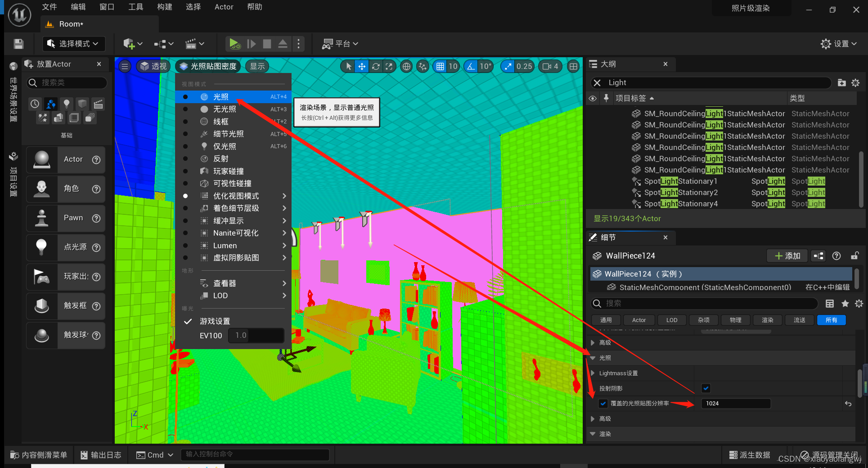The width and height of the screenshot is (868, 468).
Task: Open camera speed setting in viewport
Action: tap(550, 67)
